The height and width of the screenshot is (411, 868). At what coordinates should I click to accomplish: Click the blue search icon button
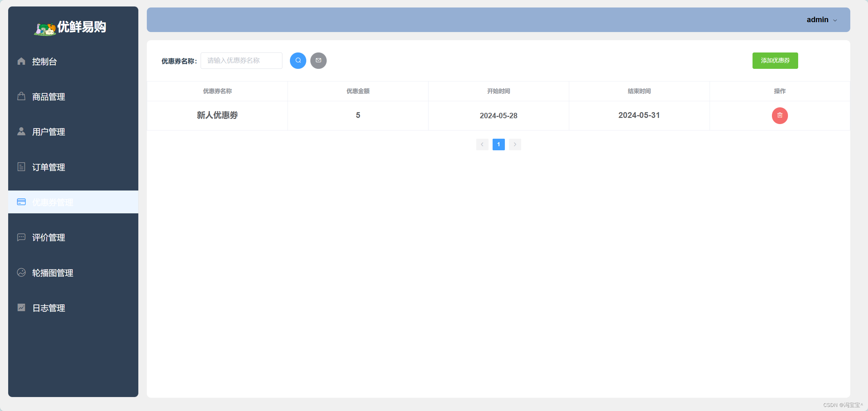click(298, 61)
